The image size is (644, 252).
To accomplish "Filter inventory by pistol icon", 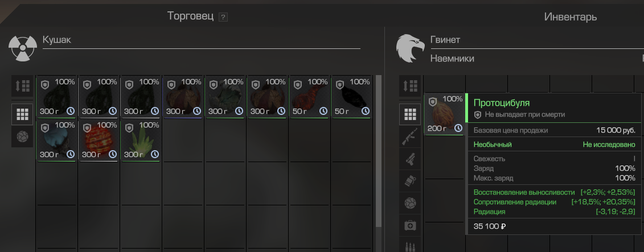I will (410, 159).
